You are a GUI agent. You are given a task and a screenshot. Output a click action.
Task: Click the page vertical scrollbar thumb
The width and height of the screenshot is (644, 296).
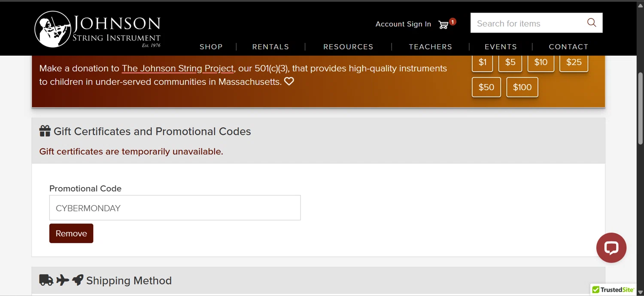click(x=640, y=108)
